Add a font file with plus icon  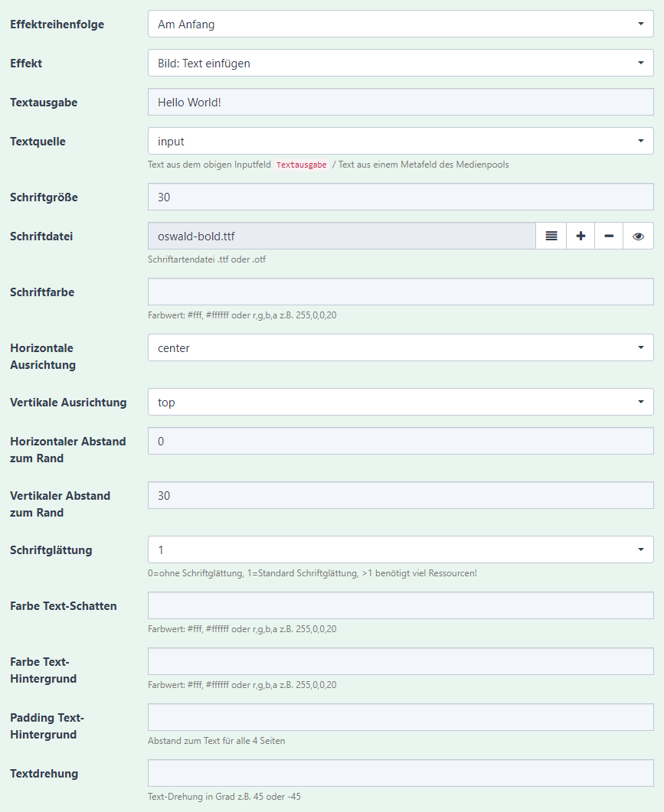[581, 236]
